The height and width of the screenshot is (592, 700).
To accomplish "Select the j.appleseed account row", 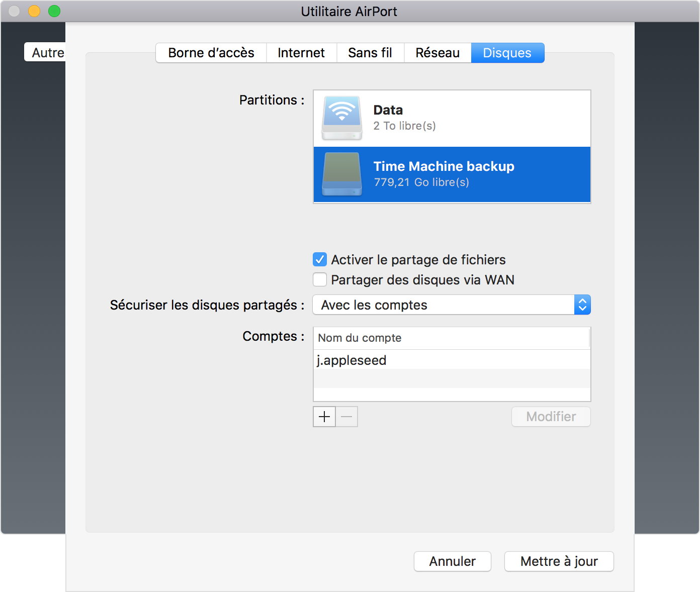I will [x=452, y=360].
